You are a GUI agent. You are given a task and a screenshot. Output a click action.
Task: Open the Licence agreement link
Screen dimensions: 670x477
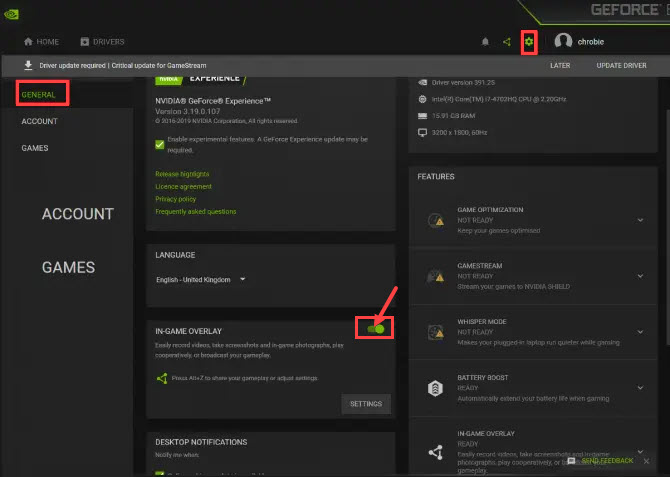tap(183, 187)
